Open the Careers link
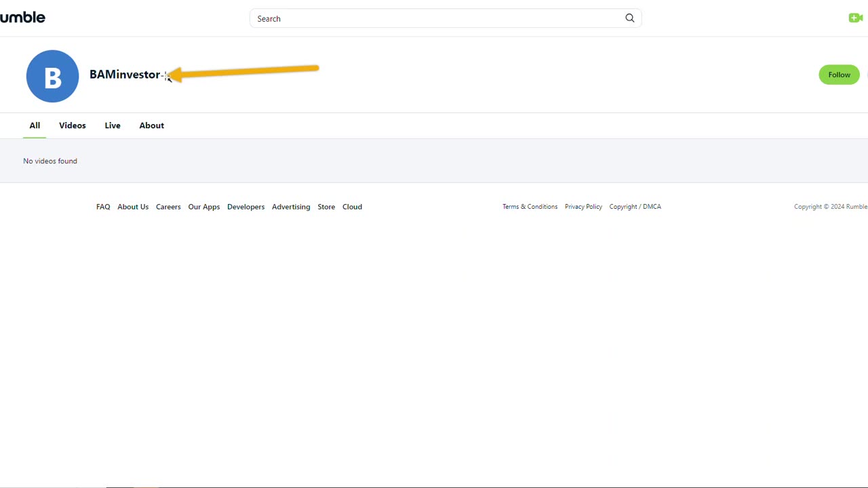The height and width of the screenshot is (488, 868). (x=168, y=207)
